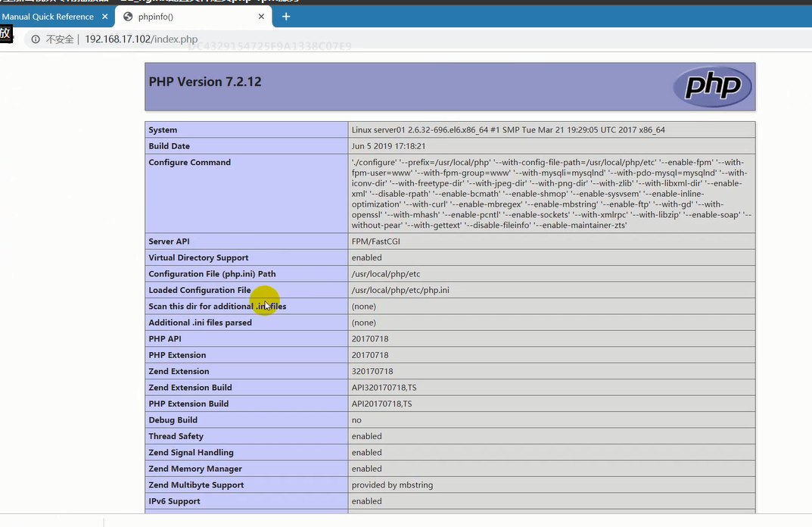Select Zend Extension Build label
The image size is (812, 527).
[190, 388]
